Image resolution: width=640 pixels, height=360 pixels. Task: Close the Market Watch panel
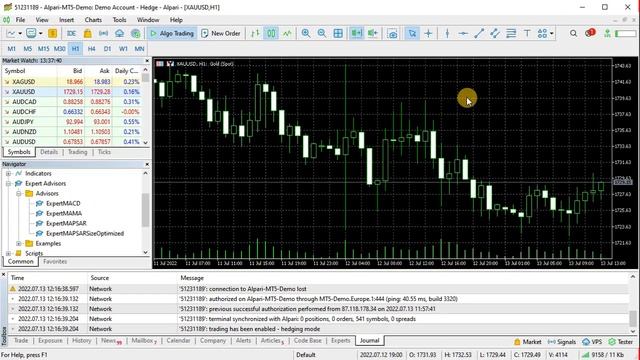(147, 60)
